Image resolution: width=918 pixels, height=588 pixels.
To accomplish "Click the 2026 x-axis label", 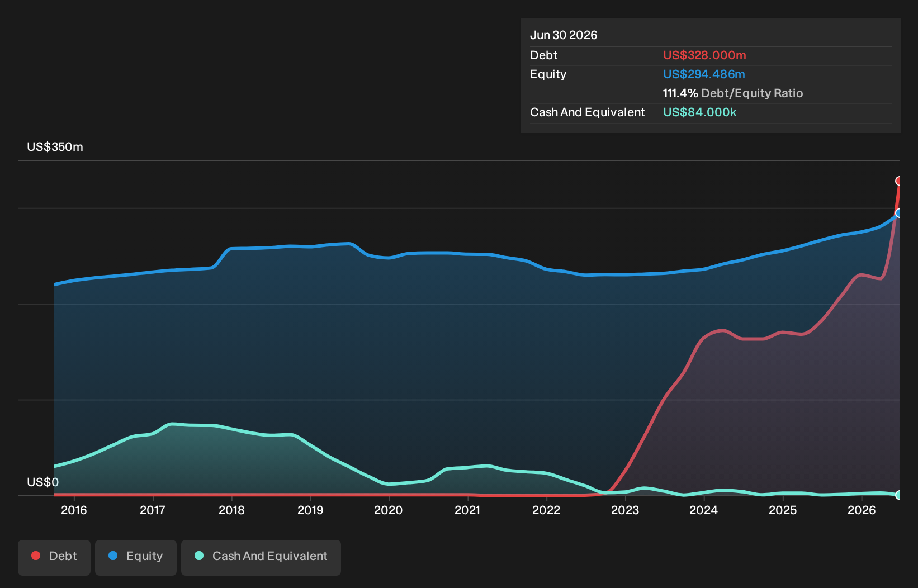I will pos(862,510).
